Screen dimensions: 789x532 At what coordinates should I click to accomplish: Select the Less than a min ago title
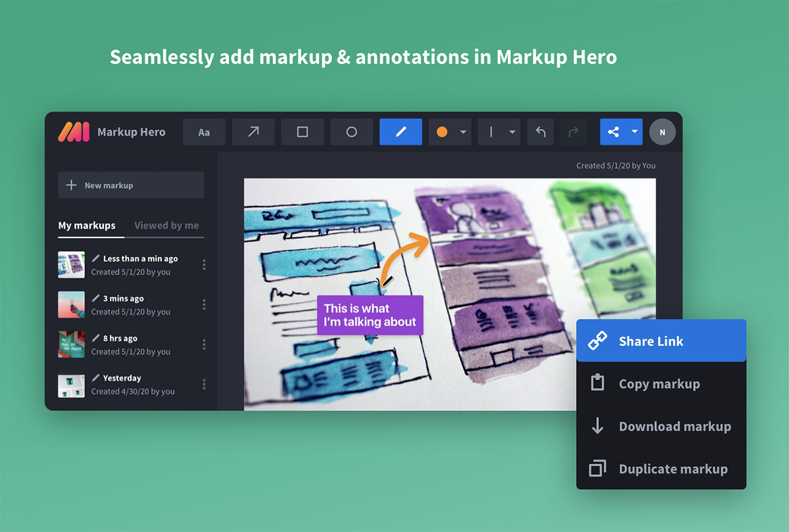[141, 258]
